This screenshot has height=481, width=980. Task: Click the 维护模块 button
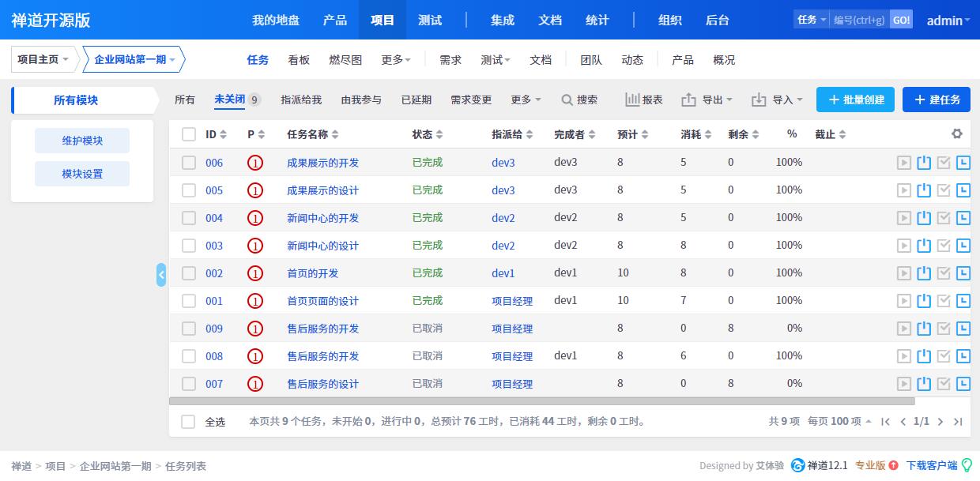click(82, 141)
